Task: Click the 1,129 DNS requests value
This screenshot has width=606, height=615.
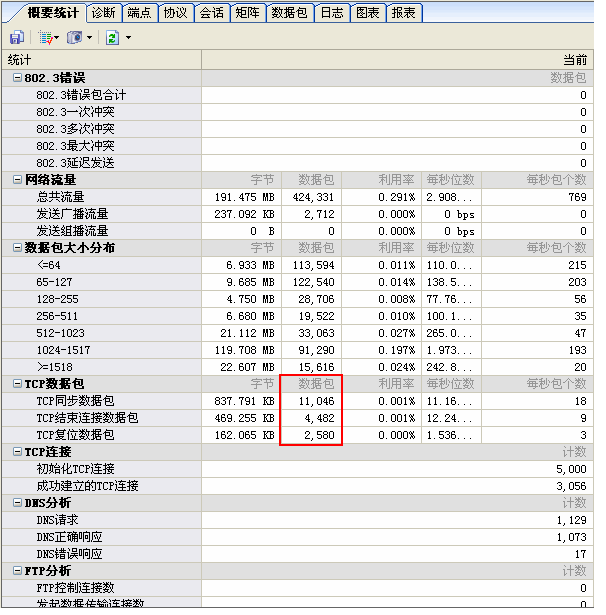Action: 571,520
